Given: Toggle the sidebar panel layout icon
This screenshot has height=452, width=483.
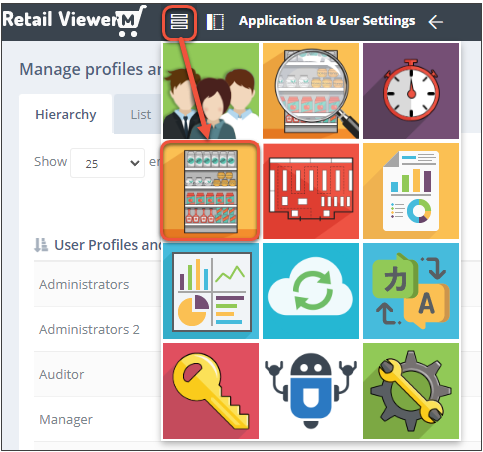Looking at the screenshot, I should 215,22.
